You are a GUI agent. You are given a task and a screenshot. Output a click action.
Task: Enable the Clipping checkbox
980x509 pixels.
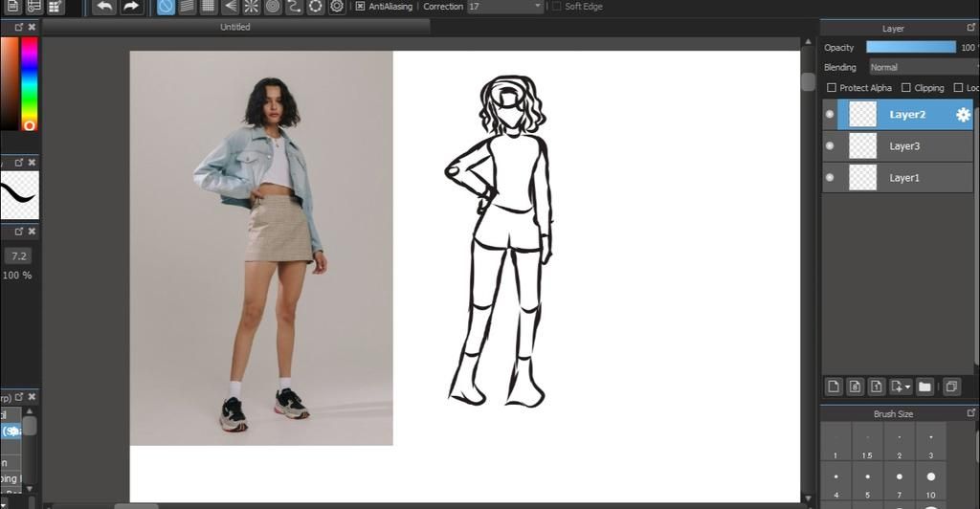(905, 87)
